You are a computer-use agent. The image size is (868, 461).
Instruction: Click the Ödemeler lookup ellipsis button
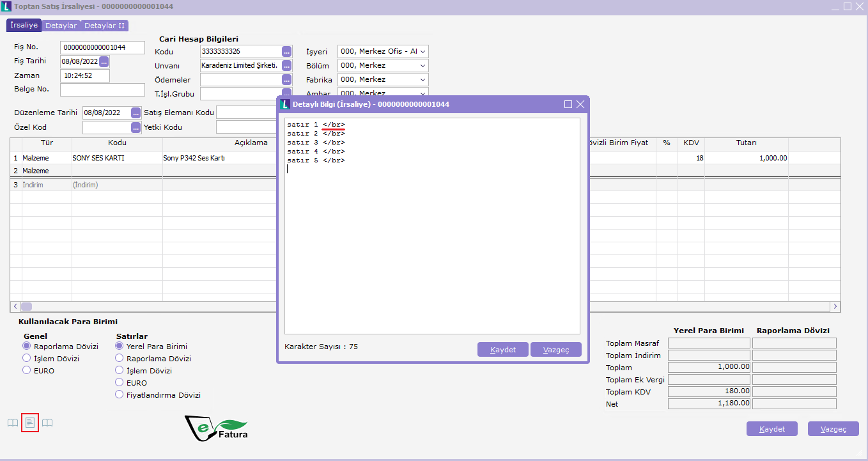(286, 80)
